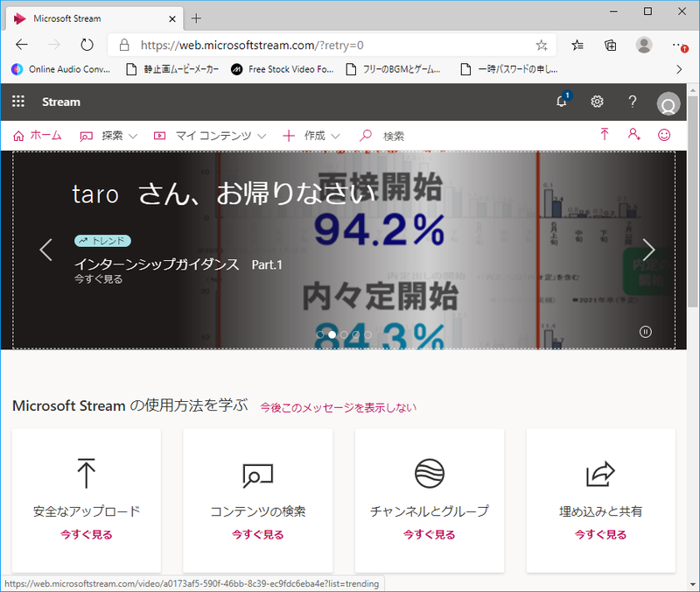Click the search magnifier icon
The width and height of the screenshot is (700, 592).
coord(366,136)
